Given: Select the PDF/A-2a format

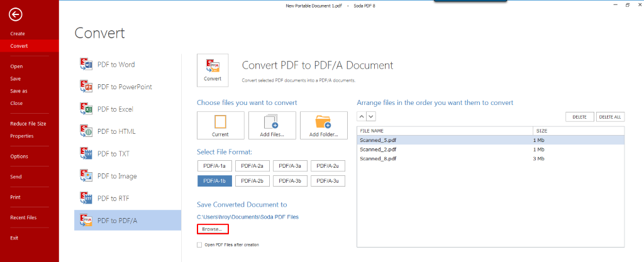Looking at the screenshot, I should tap(252, 166).
